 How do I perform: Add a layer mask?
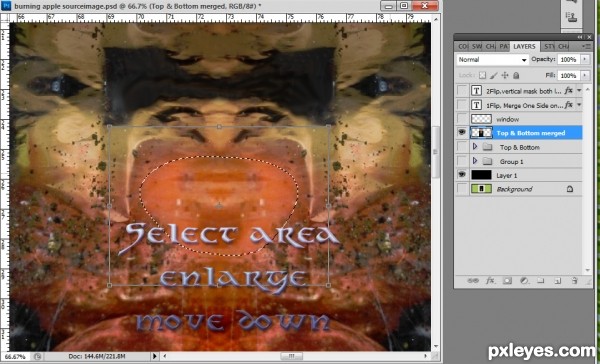coord(507,281)
